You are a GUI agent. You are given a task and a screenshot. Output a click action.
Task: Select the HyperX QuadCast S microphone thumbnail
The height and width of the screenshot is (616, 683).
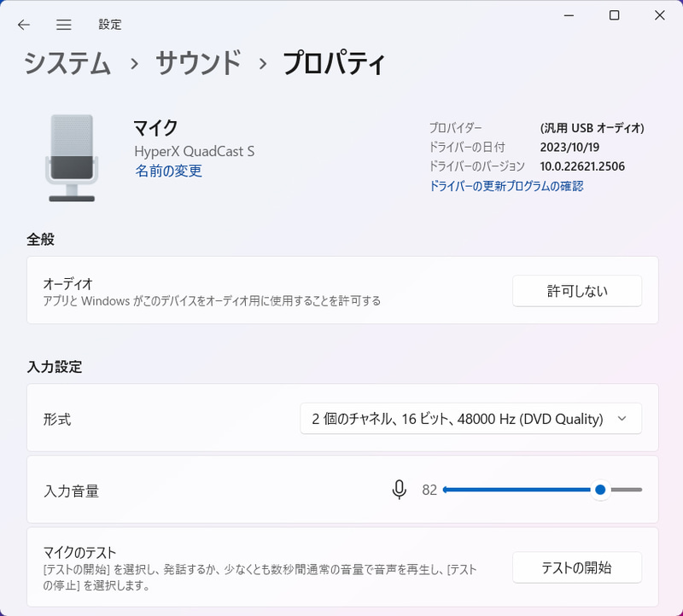tap(73, 154)
